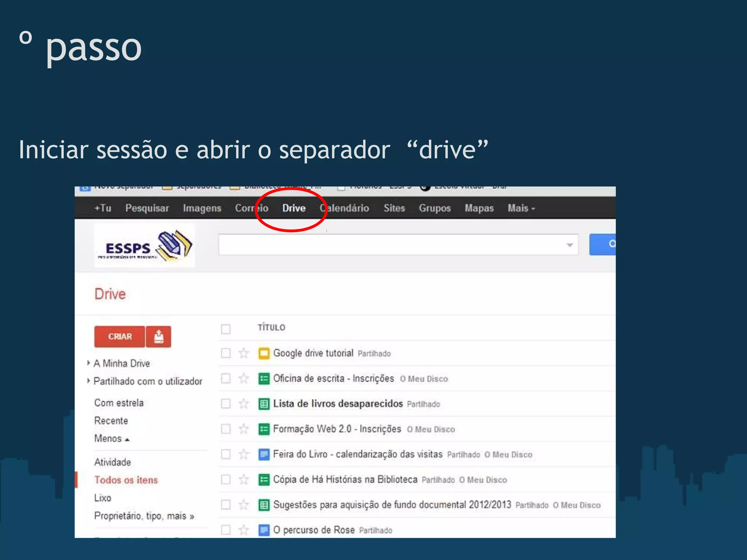The height and width of the screenshot is (560, 747).
Task: Check the Oficina de escrita - Inscrições checkbox
Action: click(x=226, y=378)
